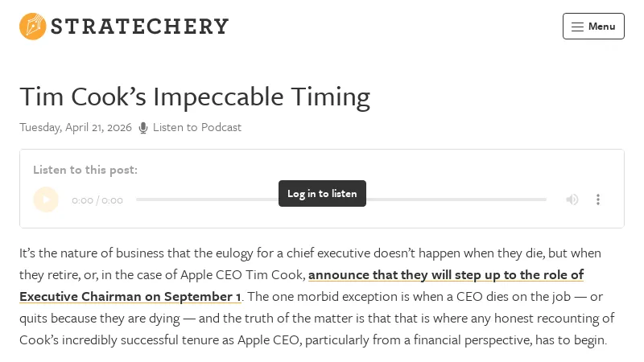Mute audio with the speaker icon

click(572, 200)
